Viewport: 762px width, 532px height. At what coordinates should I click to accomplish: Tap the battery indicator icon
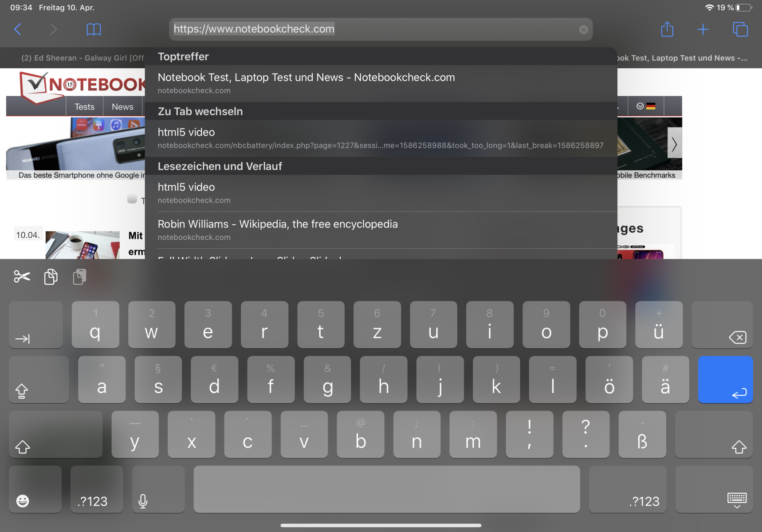[744, 8]
